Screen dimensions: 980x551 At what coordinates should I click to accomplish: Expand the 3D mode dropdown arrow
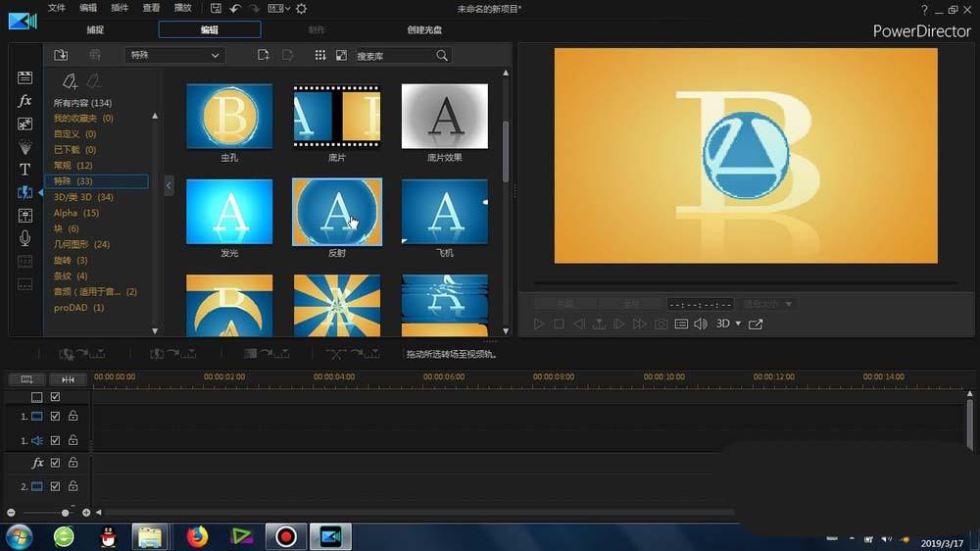[x=738, y=324]
